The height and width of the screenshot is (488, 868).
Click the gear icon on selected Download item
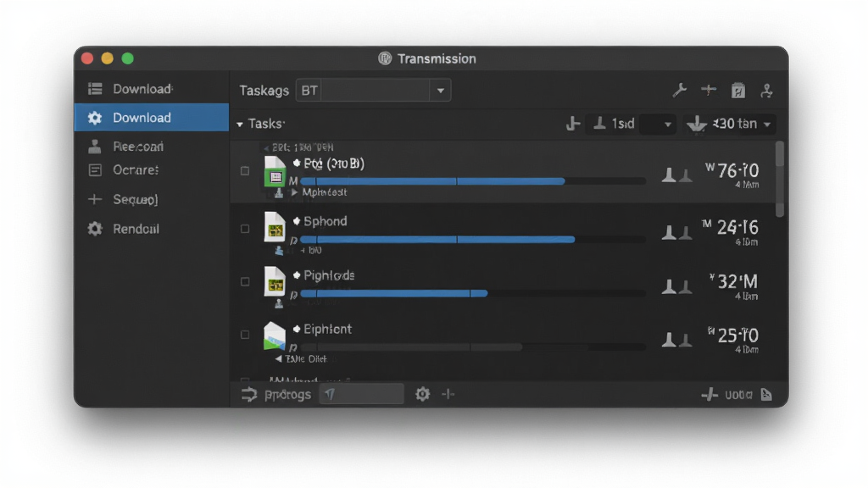click(x=95, y=118)
